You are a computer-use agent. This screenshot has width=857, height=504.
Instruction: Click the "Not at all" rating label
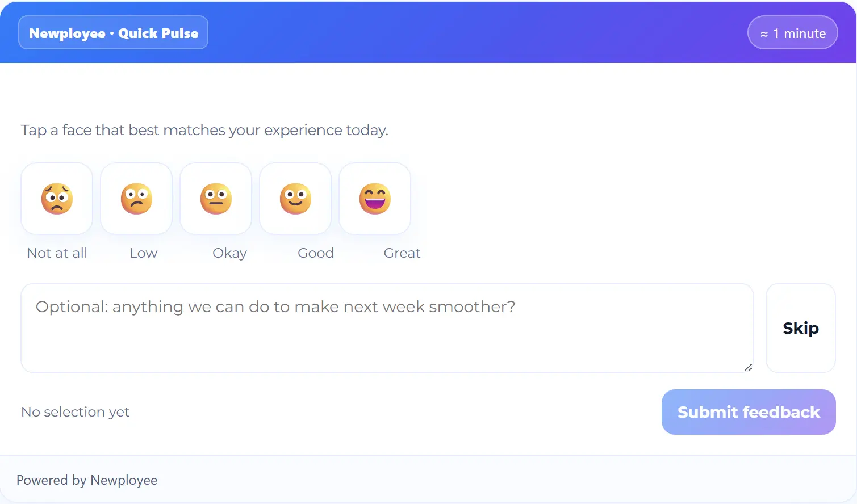pos(57,253)
